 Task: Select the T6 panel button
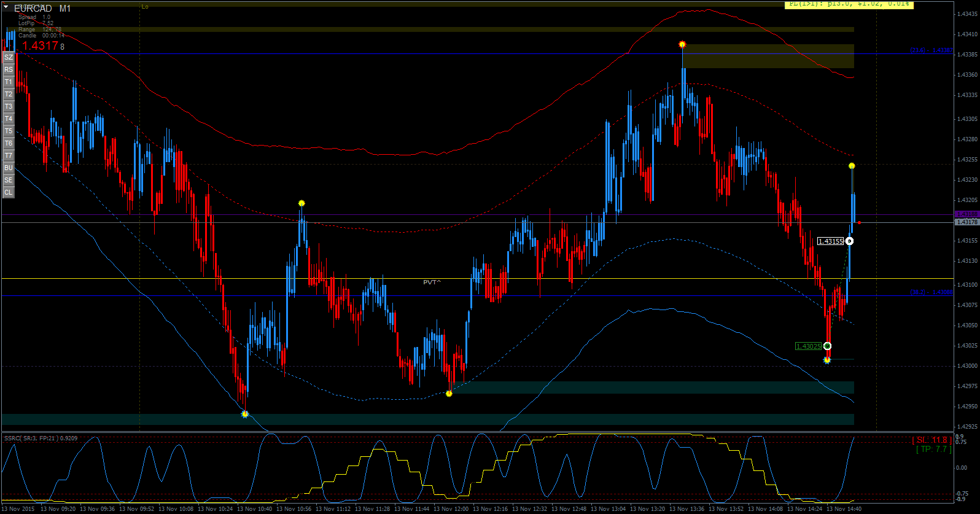(9, 143)
